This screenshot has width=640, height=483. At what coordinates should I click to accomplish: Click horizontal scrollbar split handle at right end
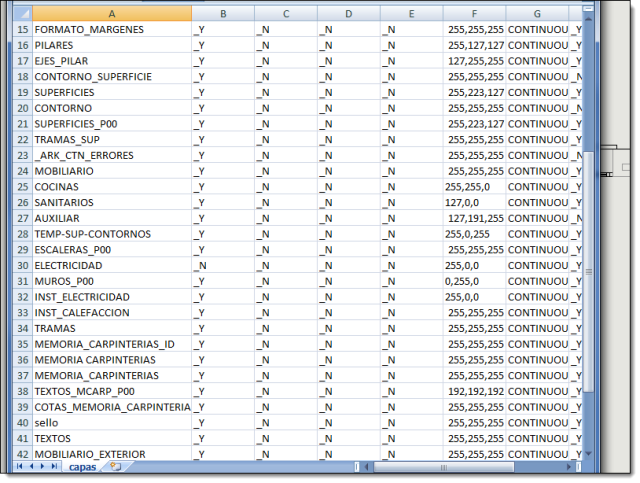pyautogui.click(x=578, y=466)
